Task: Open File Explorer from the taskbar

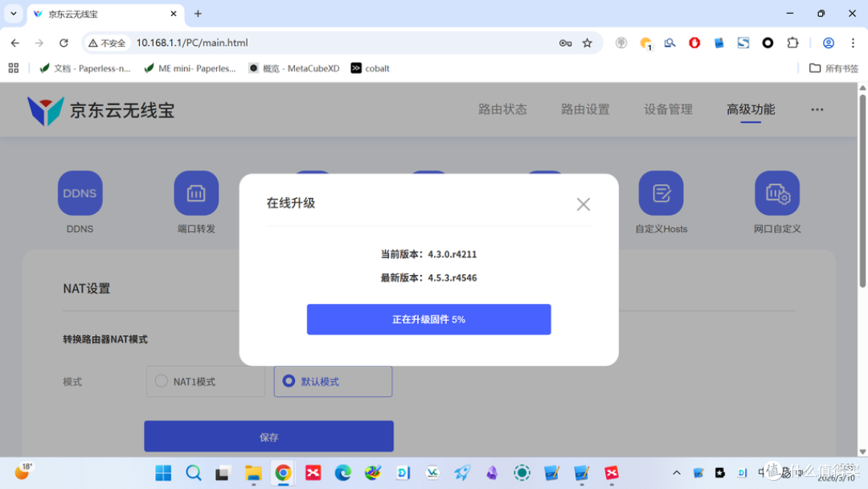Action: (253, 473)
